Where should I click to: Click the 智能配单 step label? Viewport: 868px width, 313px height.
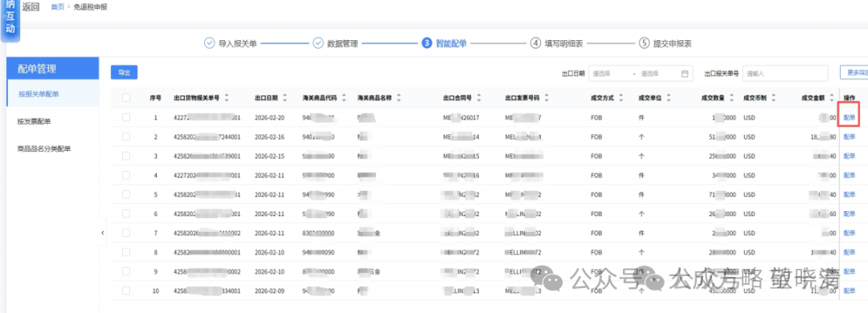(x=451, y=43)
